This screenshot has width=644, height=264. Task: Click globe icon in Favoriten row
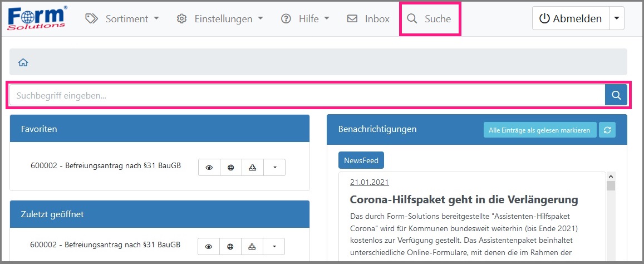231,167
